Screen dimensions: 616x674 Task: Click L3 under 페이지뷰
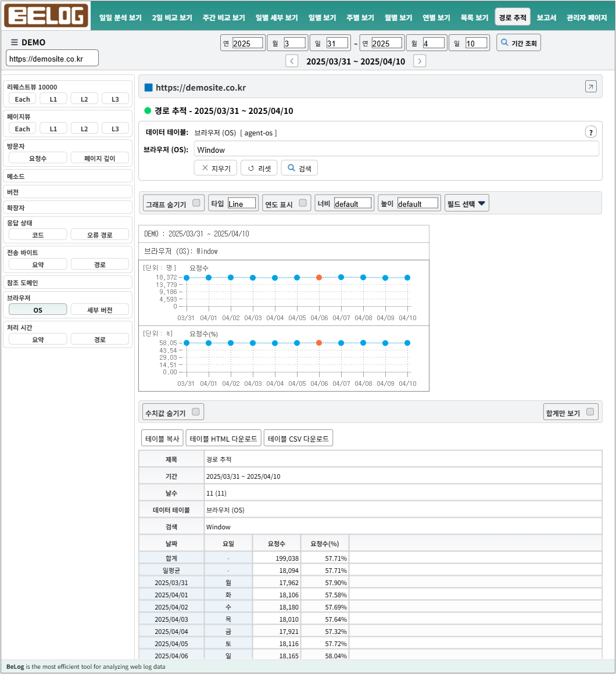[x=115, y=128]
